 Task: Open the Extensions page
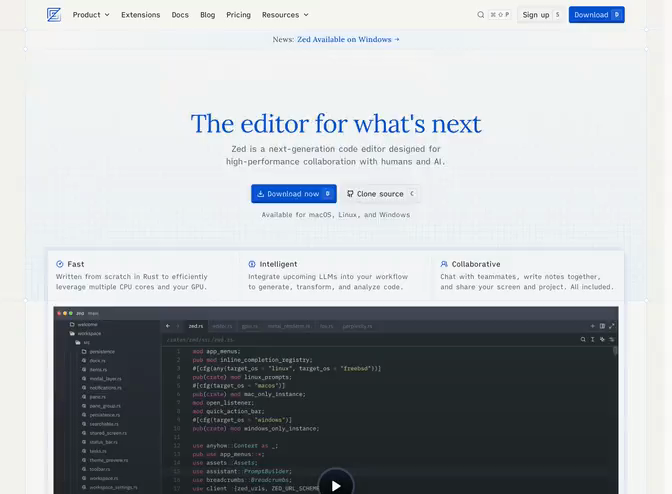coord(140,15)
